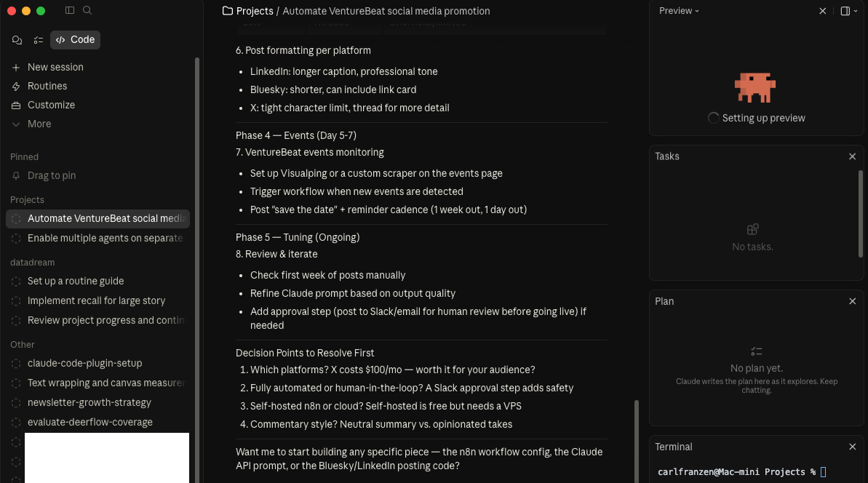Open the Preview pane dropdown
Screen dimensions: 868x483
coord(679,11)
